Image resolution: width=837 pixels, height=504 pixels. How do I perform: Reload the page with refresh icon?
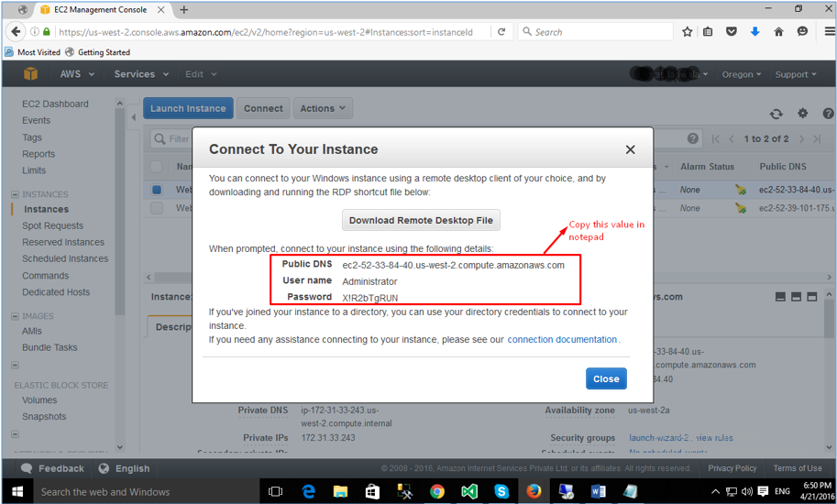501,32
